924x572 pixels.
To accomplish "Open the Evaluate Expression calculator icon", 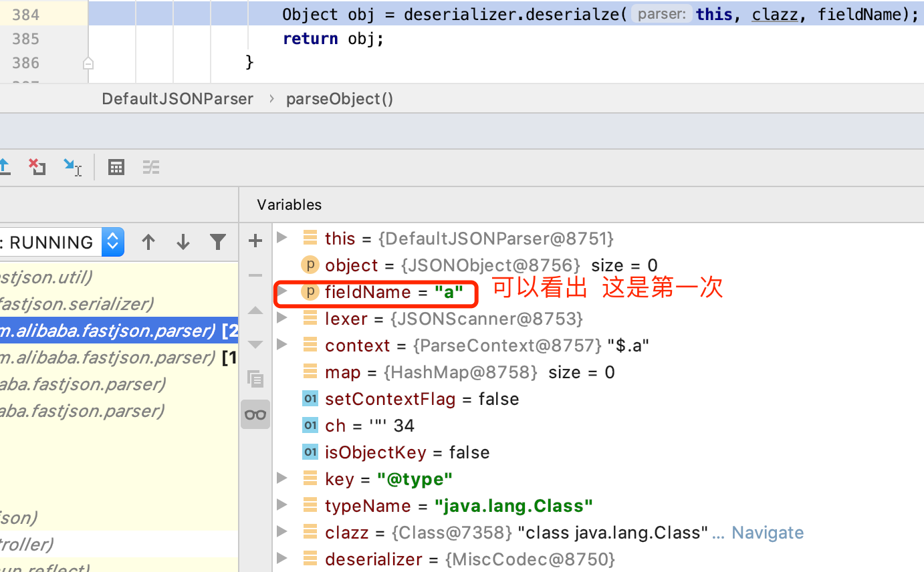I will coord(116,167).
